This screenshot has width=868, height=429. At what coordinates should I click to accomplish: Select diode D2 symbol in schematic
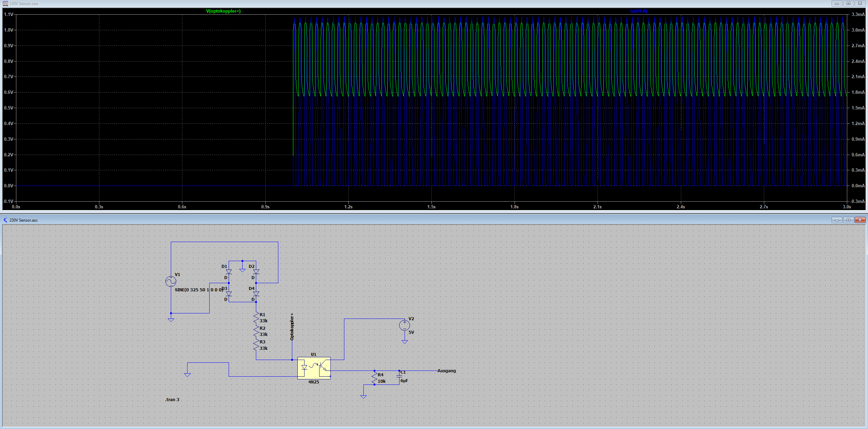click(256, 272)
